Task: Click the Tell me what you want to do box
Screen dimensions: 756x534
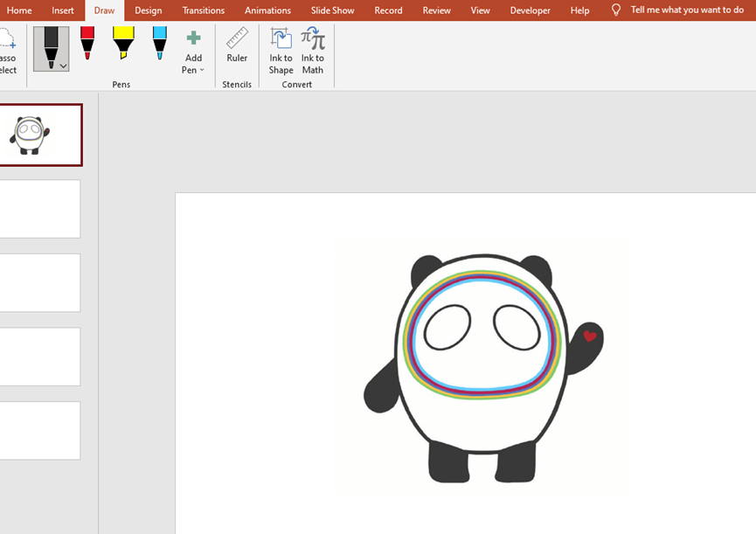Action: click(687, 10)
